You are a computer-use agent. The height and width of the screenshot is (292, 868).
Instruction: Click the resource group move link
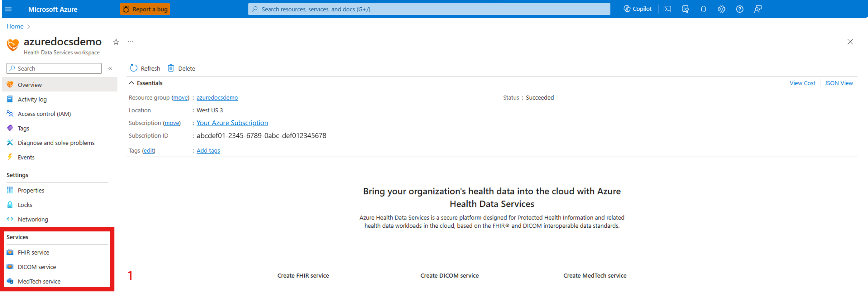point(180,97)
